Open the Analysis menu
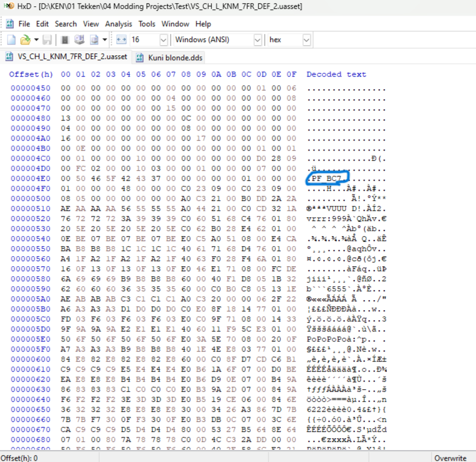This screenshot has width=476, height=462. point(119,24)
